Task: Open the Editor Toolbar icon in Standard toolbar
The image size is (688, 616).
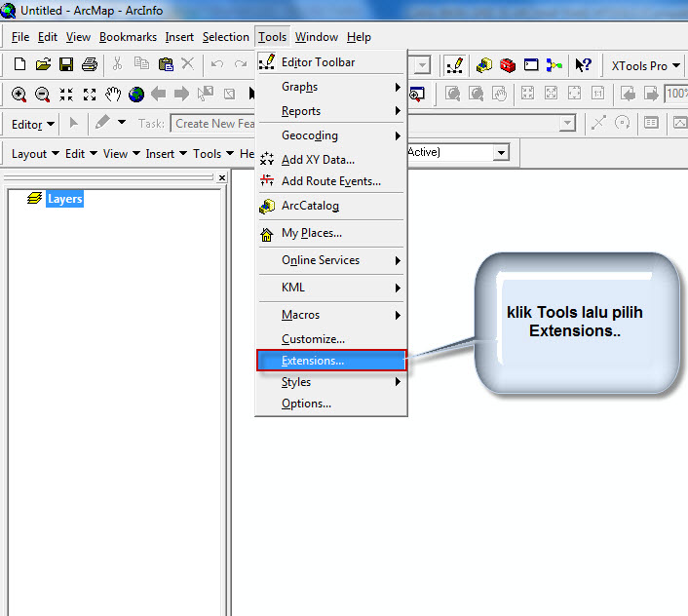Action: (454, 65)
